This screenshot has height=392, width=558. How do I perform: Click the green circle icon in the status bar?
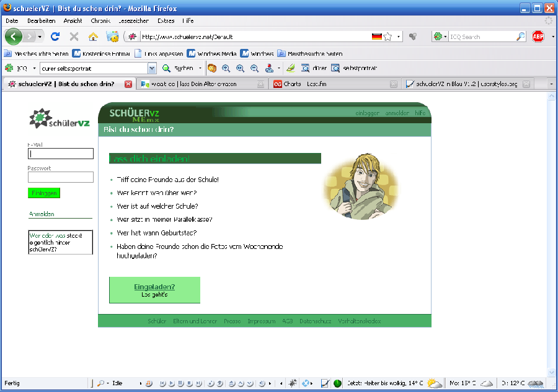click(337, 383)
